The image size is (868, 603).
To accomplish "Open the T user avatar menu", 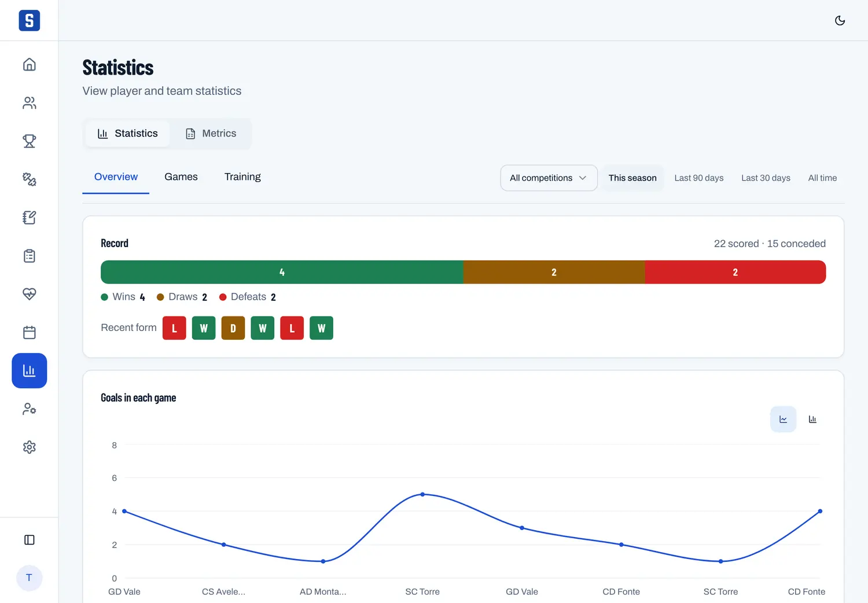I will point(29,578).
